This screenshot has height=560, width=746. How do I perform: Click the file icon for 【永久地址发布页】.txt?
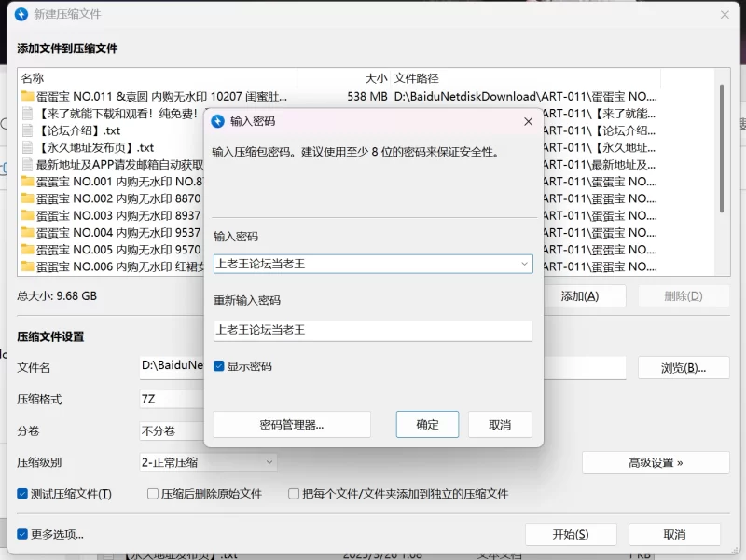tap(28, 147)
